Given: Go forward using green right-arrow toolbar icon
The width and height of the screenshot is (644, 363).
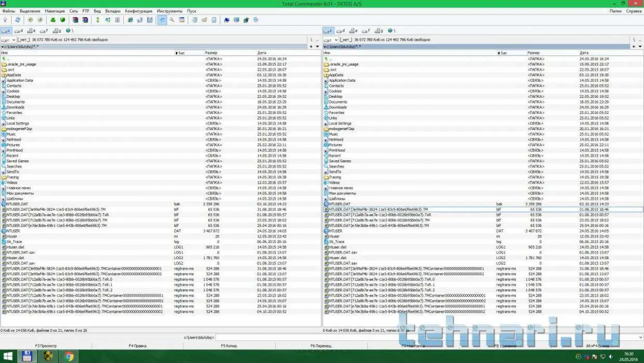Looking at the screenshot, I should click(x=39, y=20).
